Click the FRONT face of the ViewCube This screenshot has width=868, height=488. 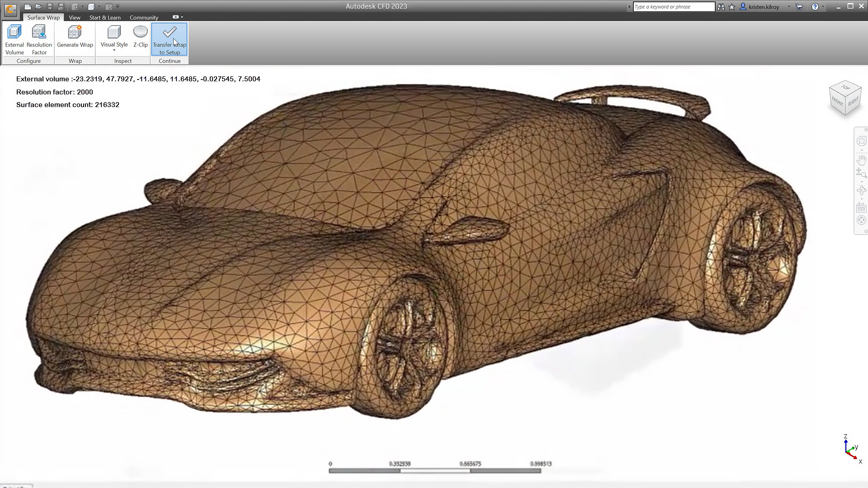click(x=837, y=102)
